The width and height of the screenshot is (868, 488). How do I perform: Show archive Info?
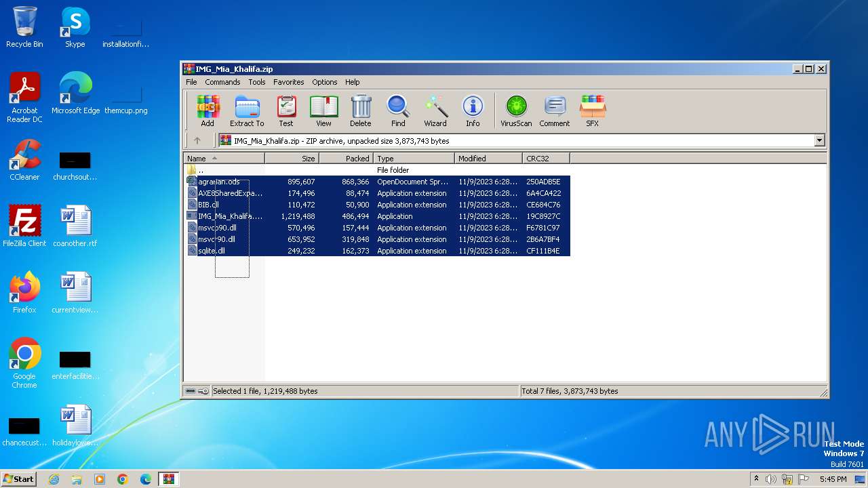[473, 111]
